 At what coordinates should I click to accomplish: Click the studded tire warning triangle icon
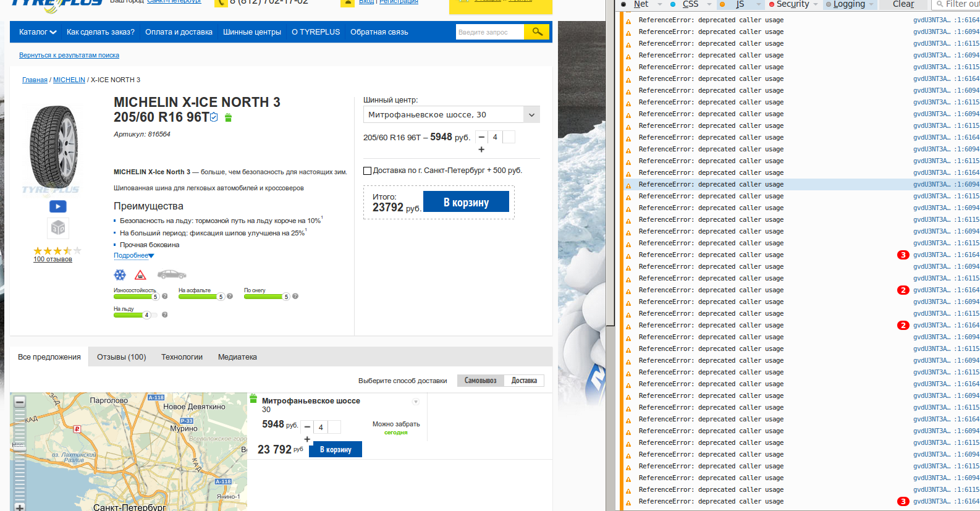click(140, 274)
